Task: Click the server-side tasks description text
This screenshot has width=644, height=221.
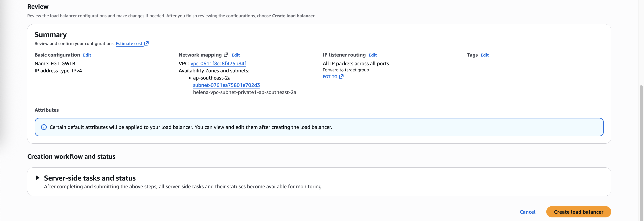Action: click(183, 186)
